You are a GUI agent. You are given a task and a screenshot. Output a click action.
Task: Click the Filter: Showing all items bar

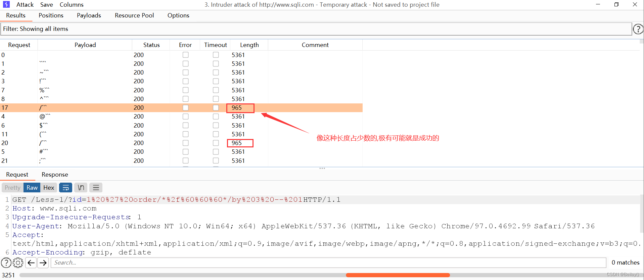316,29
